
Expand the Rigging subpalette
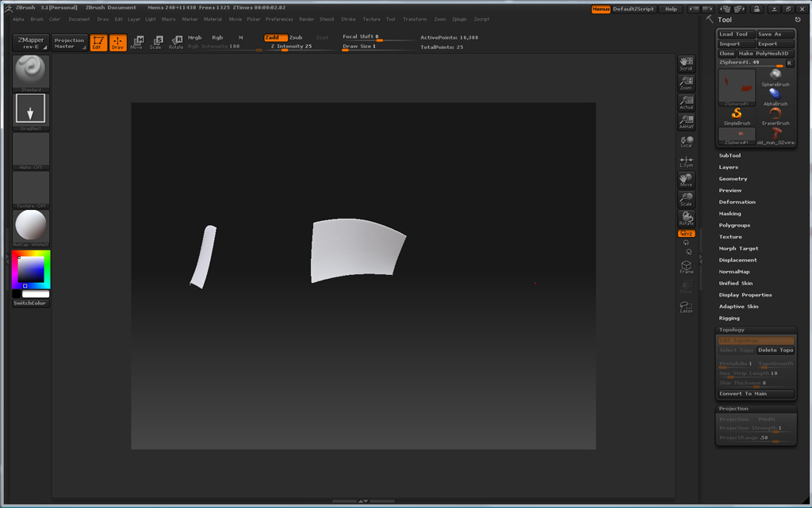(x=730, y=318)
